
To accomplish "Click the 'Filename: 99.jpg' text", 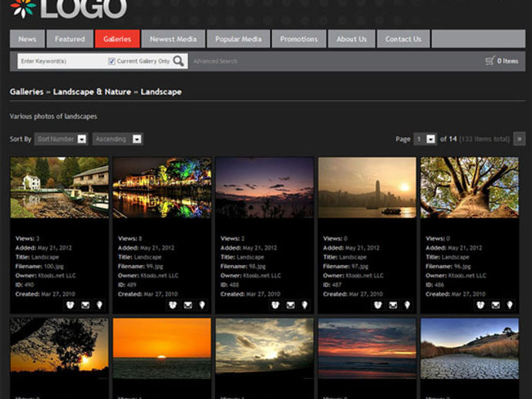I will (140, 267).
